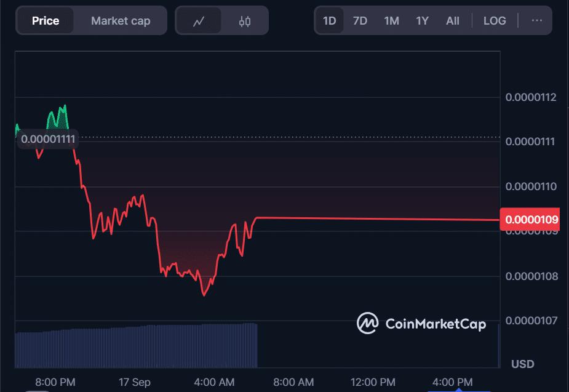Switch to candlestick chart view
This screenshot has height=392, width=569.
pyautogui.click(x=245, y=21)
